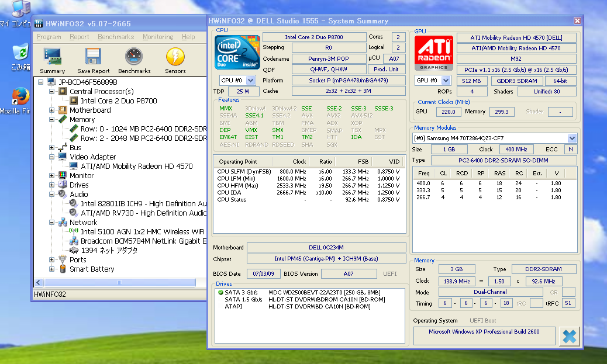Click the Drives icon in the tree
The width and height of the screenshot is (607, 364).
[x=63, y=185]
